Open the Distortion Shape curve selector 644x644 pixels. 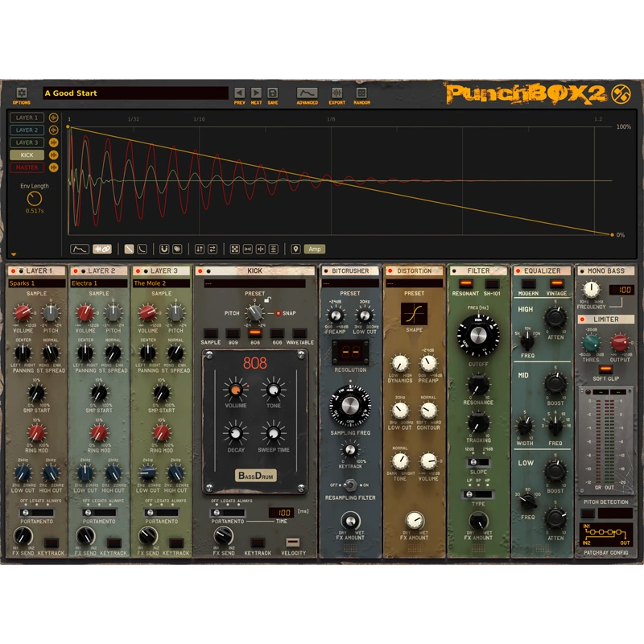414,314
